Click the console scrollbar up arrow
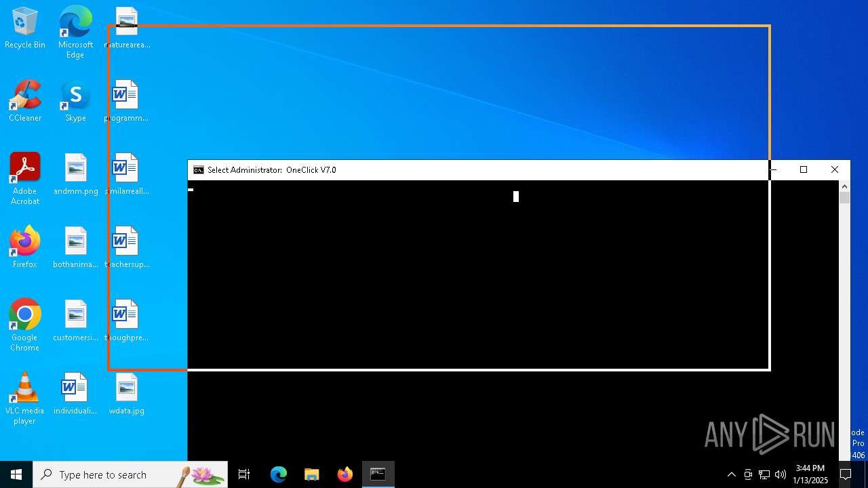 (844, 186)
